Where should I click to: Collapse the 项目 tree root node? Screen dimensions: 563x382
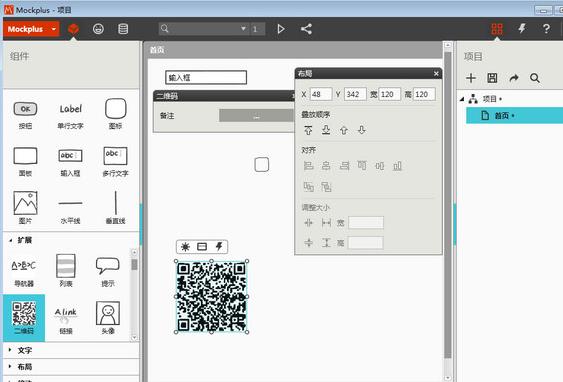[462, 99]
